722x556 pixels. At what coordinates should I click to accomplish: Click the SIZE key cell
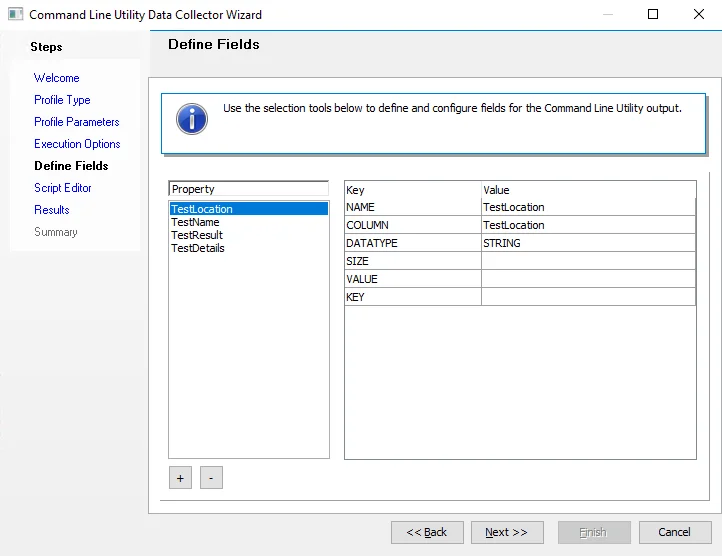click(x=413, y=261)
